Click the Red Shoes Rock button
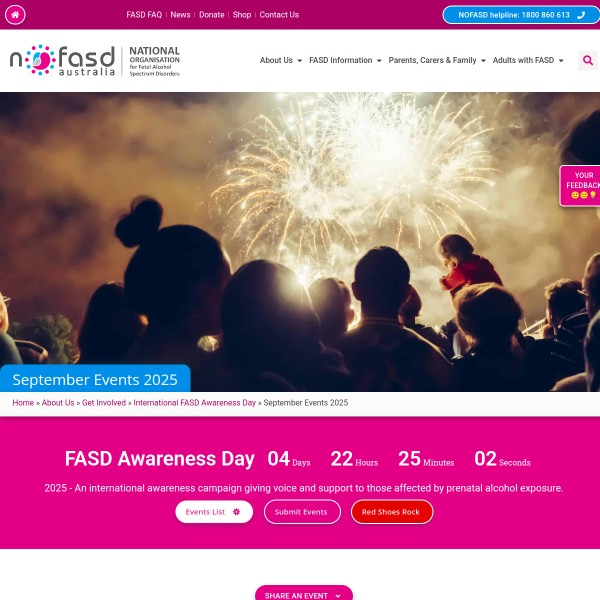 click(392, 512)
